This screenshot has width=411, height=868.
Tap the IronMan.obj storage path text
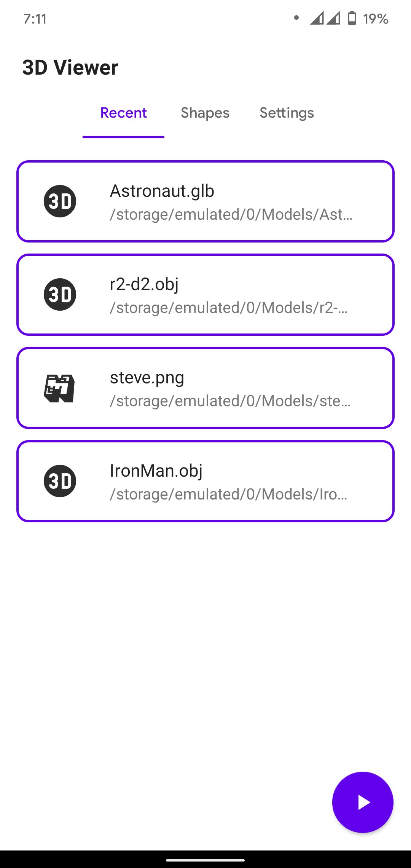point(228,495)
